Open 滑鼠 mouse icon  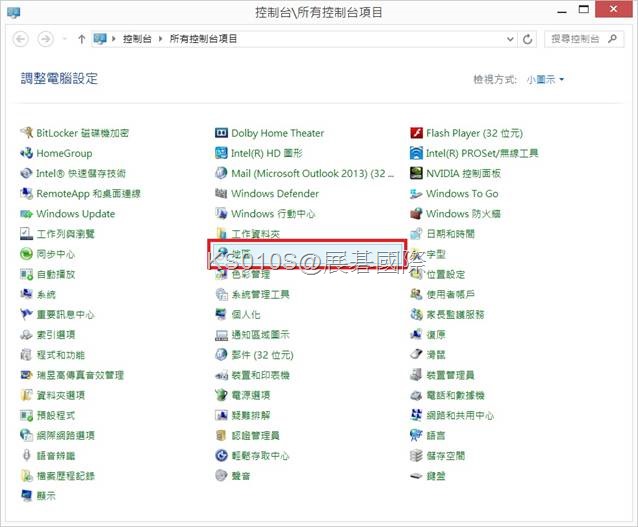417,355
